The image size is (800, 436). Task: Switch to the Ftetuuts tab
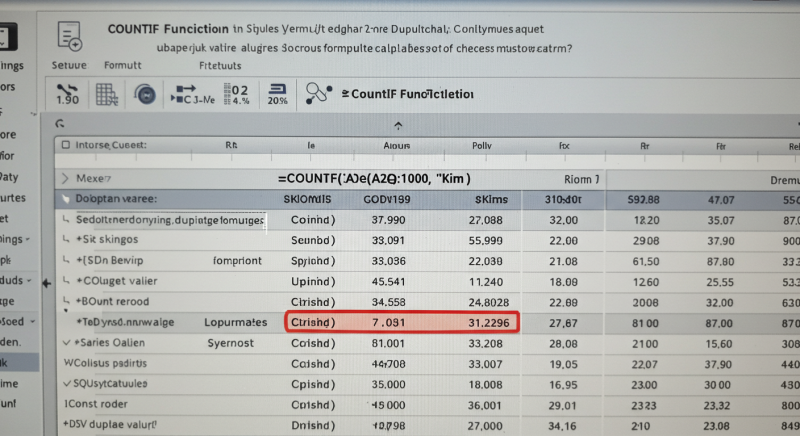point(220,65)
